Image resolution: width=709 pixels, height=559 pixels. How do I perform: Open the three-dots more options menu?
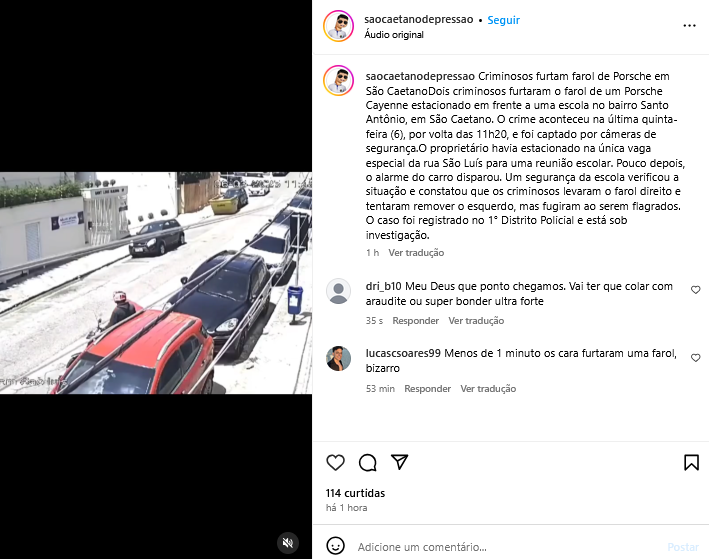tap(689, 26)
